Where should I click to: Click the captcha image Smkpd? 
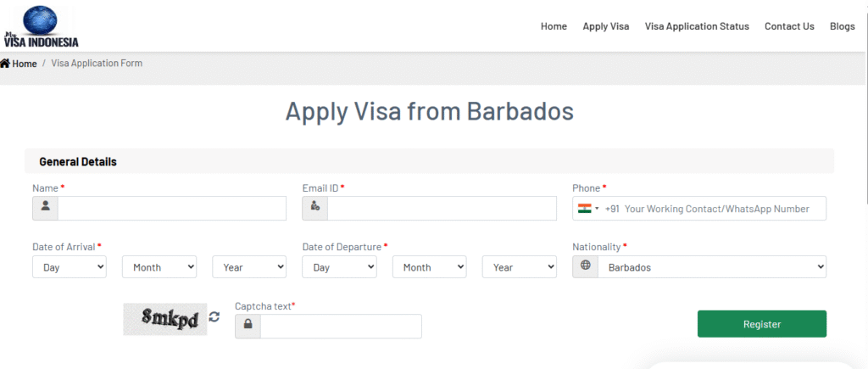click(164, 319)
